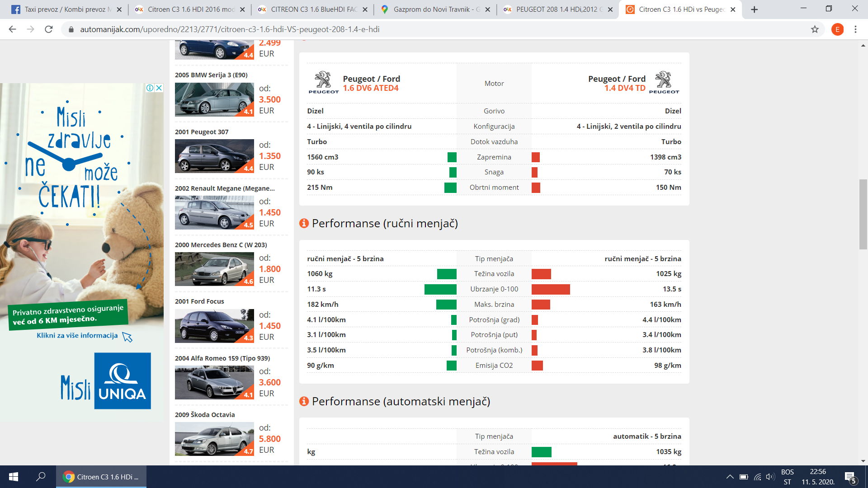This screenshot has width=868, height=488.
Task: Close the Taxi prevoz tab
Action: pos(119,9)
